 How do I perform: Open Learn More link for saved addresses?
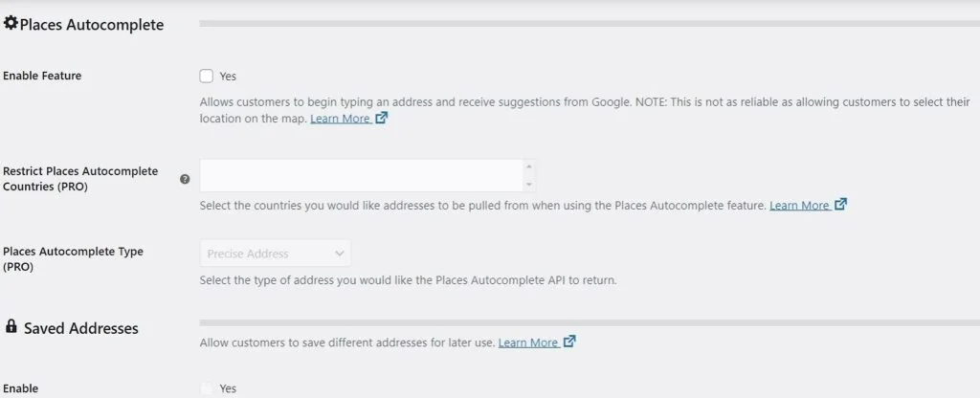tap(527, 343)
